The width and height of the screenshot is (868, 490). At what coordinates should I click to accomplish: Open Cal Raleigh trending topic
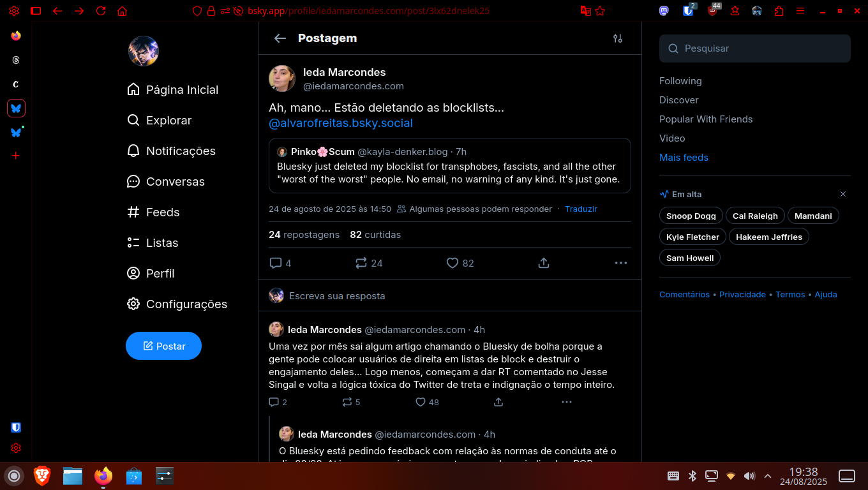[755, 216]
